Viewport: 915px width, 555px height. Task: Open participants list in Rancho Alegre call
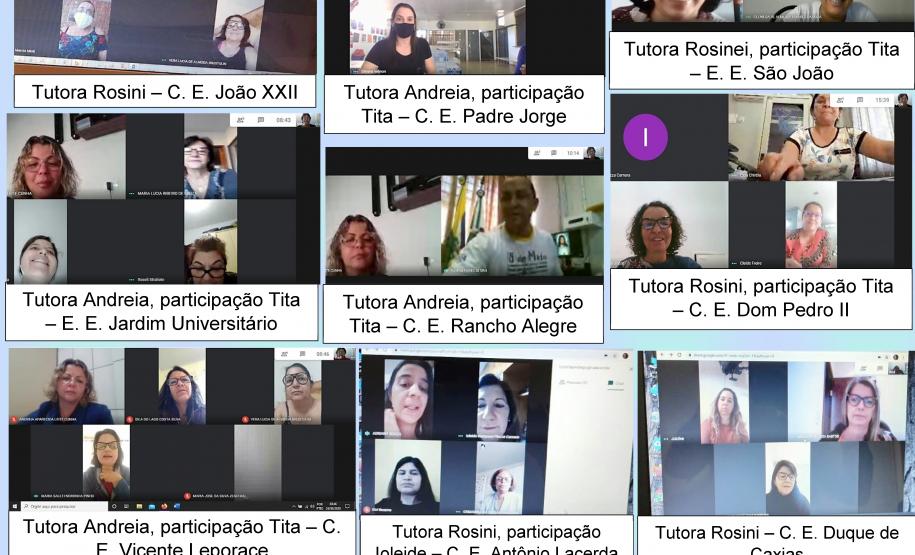(x=537, y=153)
